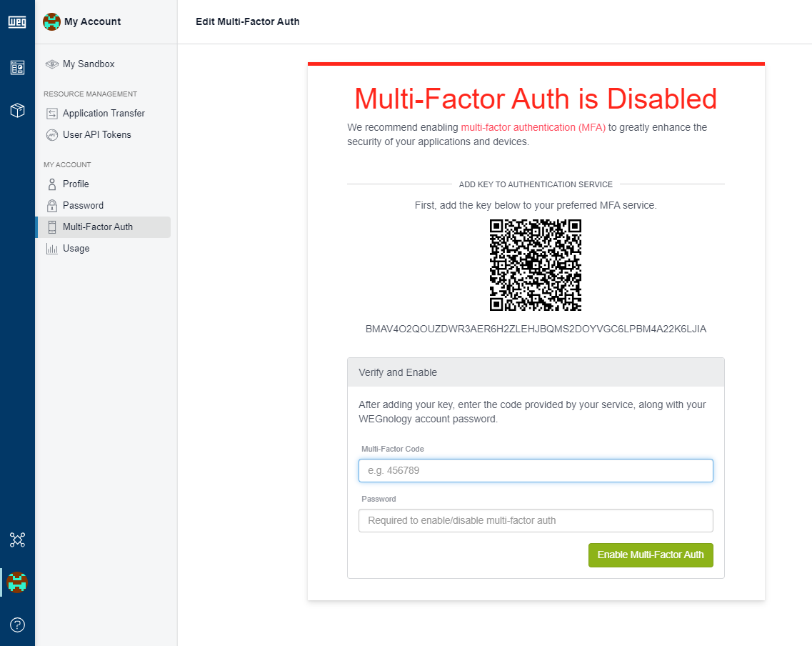
Task: Click the Multi-Factor Auth is Disabled heading
Action: 536,99
